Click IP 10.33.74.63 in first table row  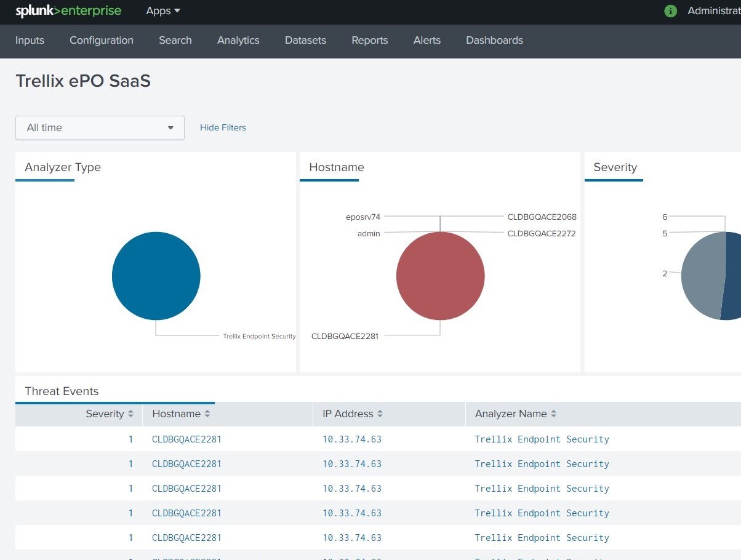click(352, 439)
